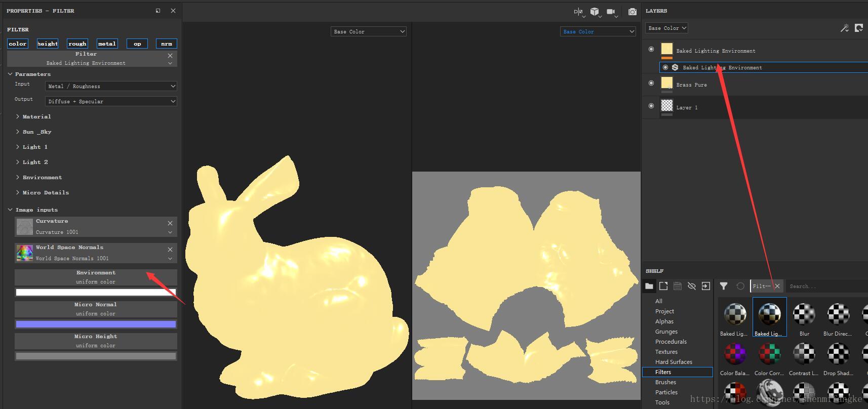Select the All shelf category
The width and height of the screenshot is (868, 409).
659,301
